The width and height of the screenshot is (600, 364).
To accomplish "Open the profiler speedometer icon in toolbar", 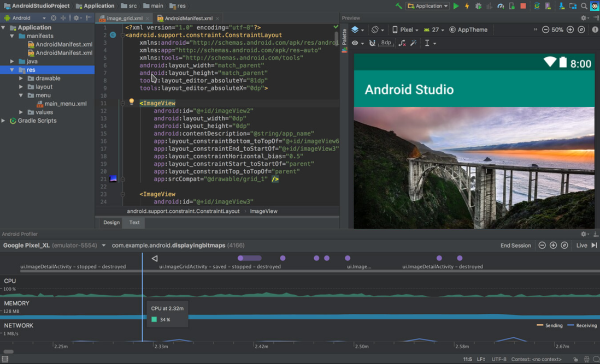I will click(x=501, y=6).
